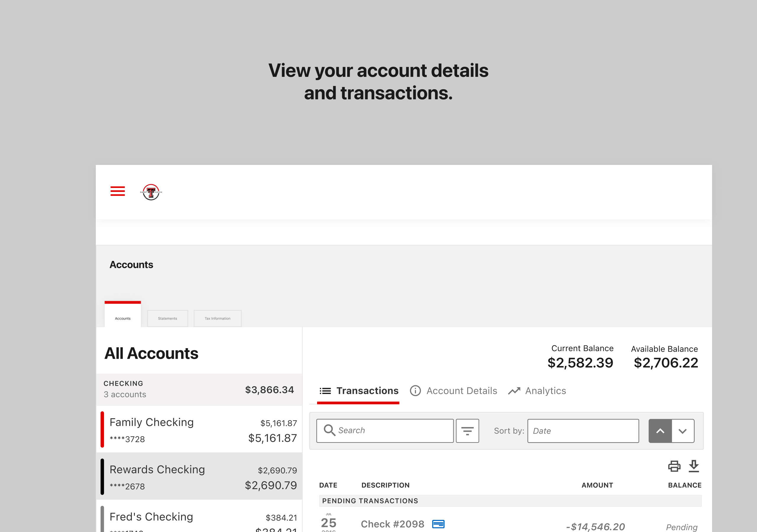This screenshot has height=532, width=757.
Task: Select the Transactions tab
Action: pos(358,391)
